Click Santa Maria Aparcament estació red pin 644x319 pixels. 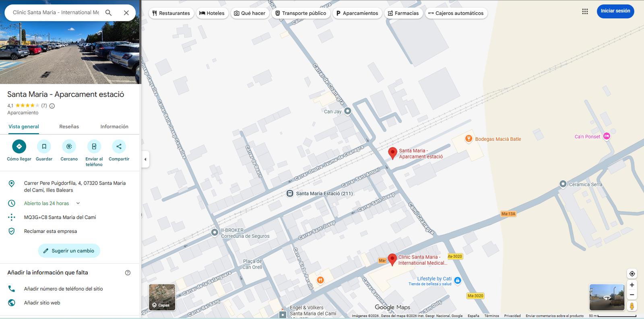point(392,153)
